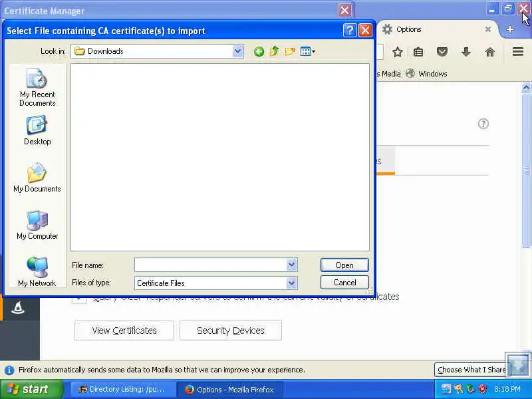Viewport: 532px width, 399px height.
Task: Open the Windows Start menu
Action: (31, 389)
